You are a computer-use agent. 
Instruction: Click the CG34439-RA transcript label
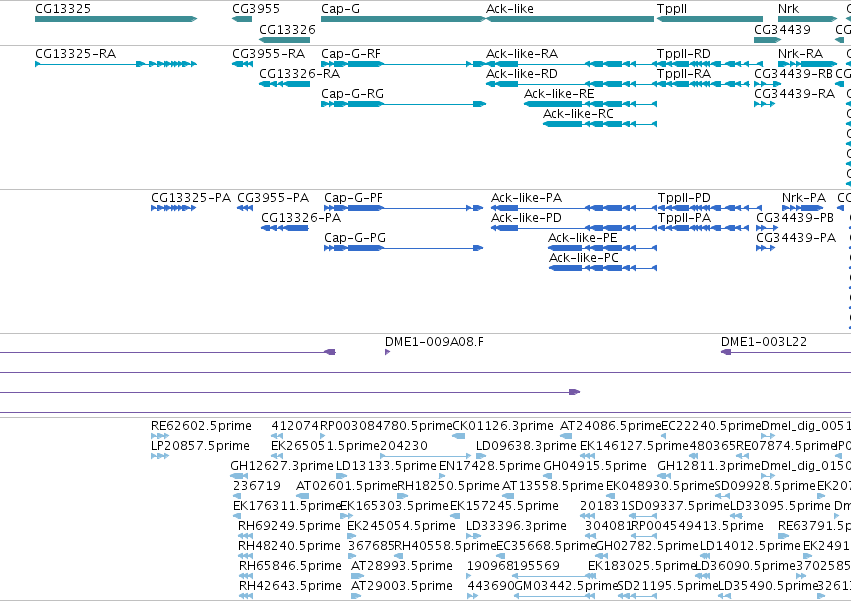pos(795,94)
